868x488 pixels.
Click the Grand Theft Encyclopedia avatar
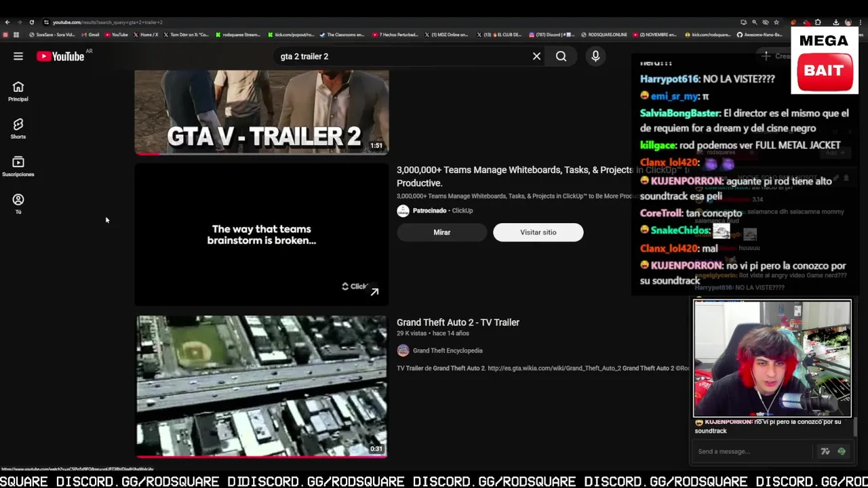tap(403, 350)
